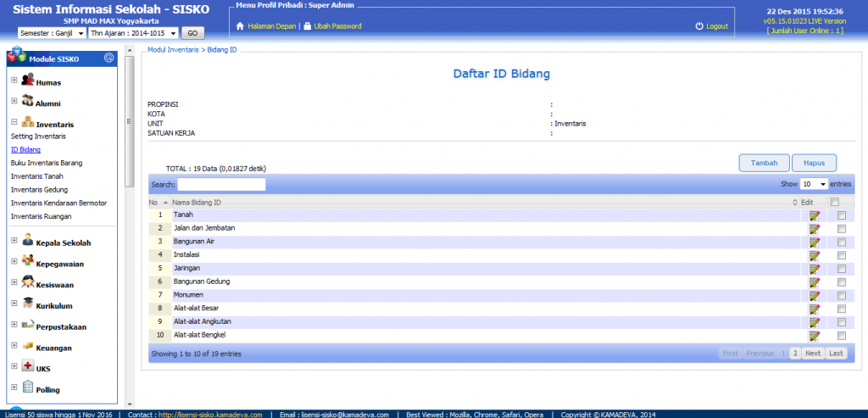Viewport: 868px width, 418px height.
Task: Expand the Kepala Sekolah module
Action: pyautogui.click(x=14, y=240)
